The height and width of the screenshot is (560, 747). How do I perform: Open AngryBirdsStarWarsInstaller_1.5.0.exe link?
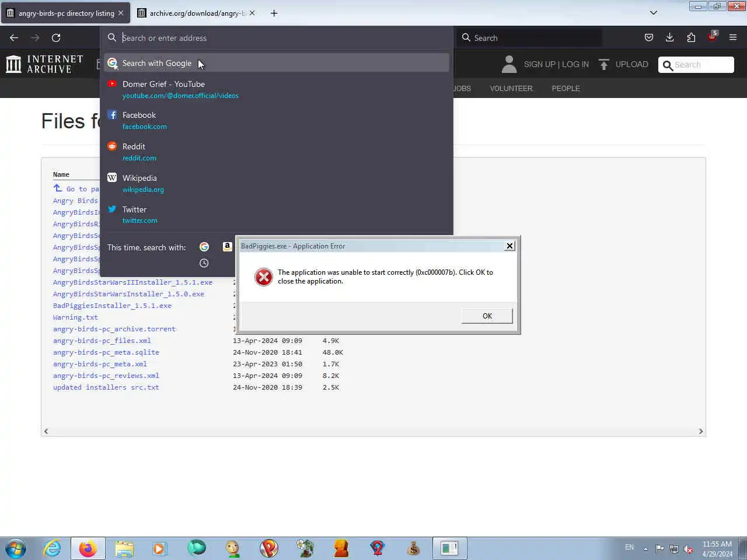coord(128,294)
